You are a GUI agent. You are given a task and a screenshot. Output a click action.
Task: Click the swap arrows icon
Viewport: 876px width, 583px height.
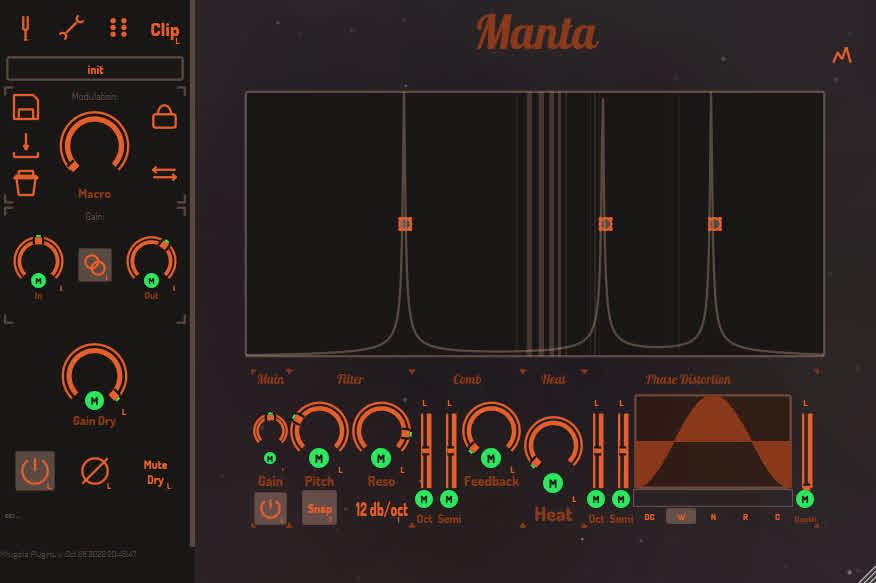click(x=164, y=174)
